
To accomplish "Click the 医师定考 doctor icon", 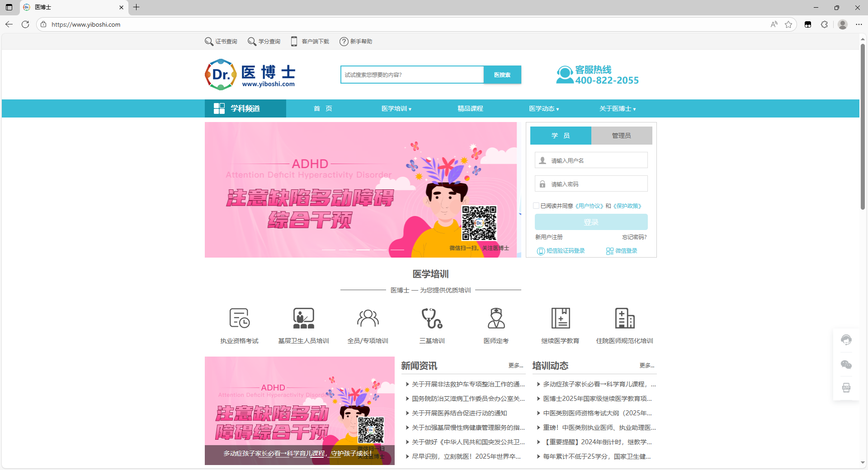I will coord(496,318).
